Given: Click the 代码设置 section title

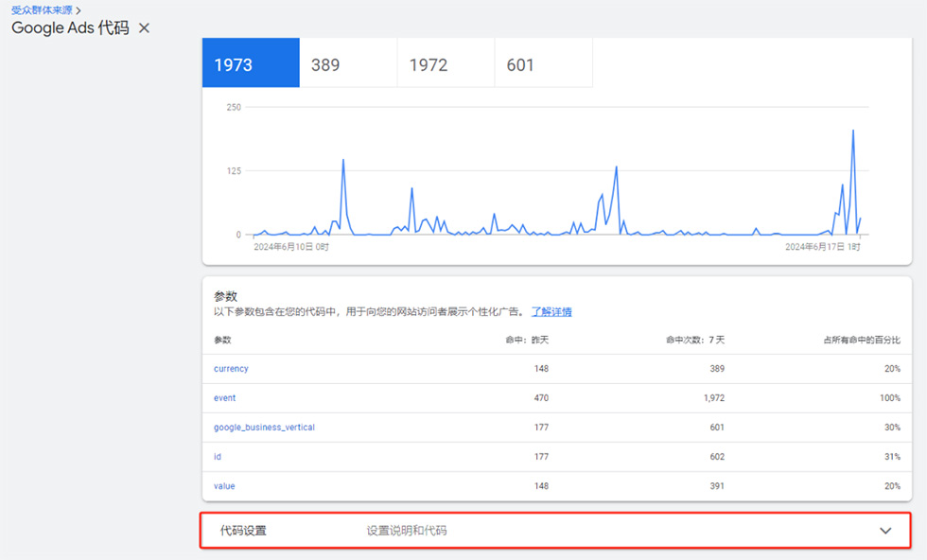Looking at the screenshot, I should pyautogui.click(x=243, y=531).
